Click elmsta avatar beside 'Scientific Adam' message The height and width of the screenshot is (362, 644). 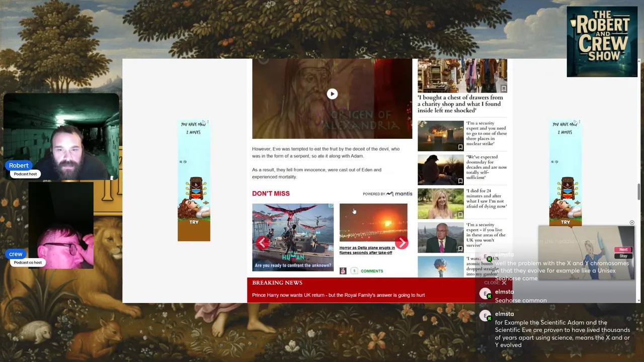click(x=486, y=316)
